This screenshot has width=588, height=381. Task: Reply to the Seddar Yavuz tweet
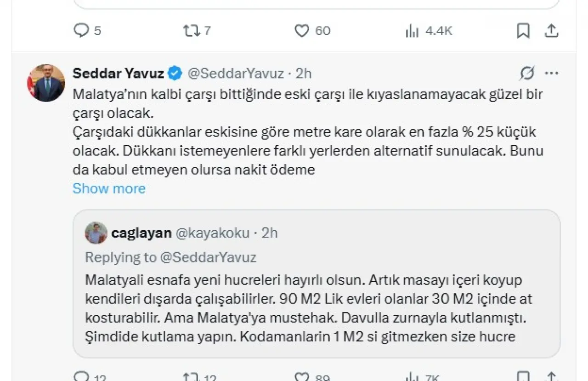[90, 378]
